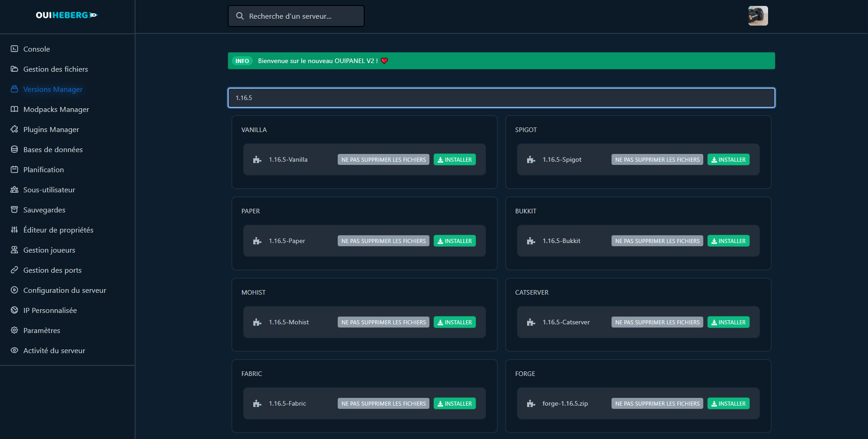Click the puzzle icon beside forge-1.16.5.zip
The width and height of the screenshot is (868, 439).
[531, 403]
